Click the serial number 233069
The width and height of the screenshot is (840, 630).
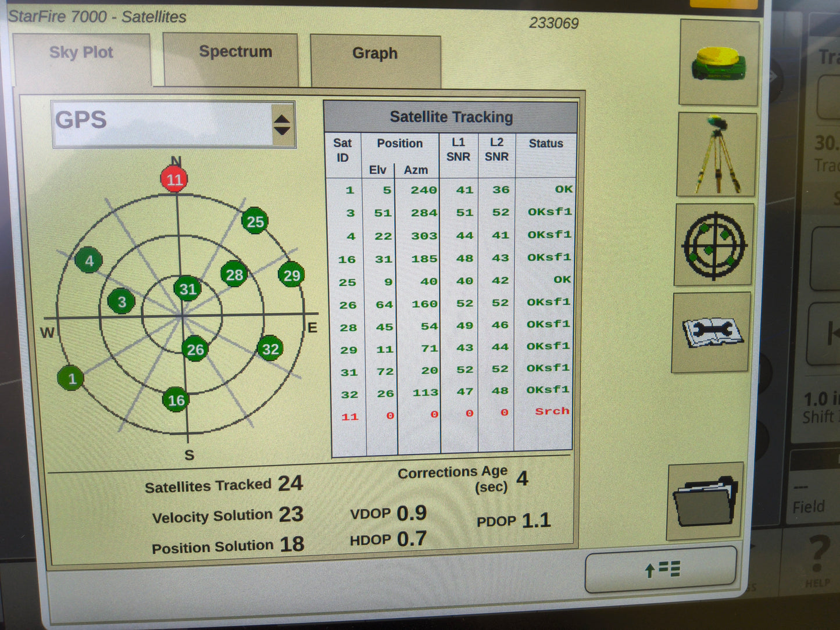[553, 23]
